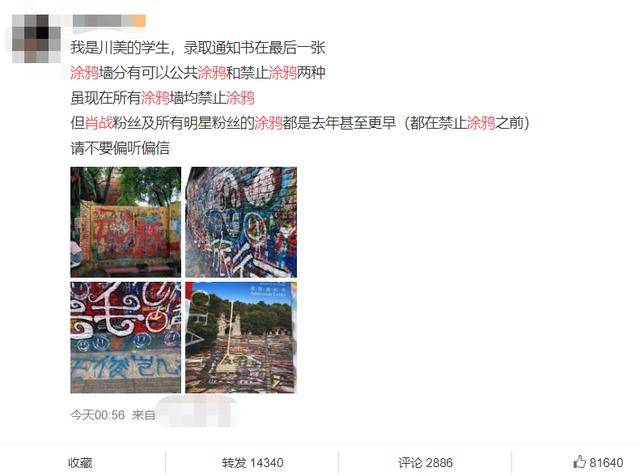
Task: Click the first red 涂鸦 keyword
Action: point(84,73)
